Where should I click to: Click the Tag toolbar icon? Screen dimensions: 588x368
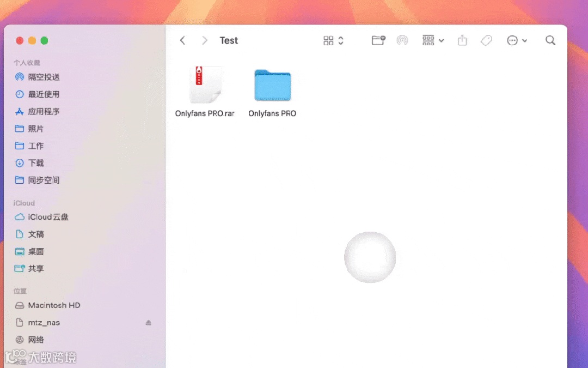pyautogui.click(x=486, y=40)
